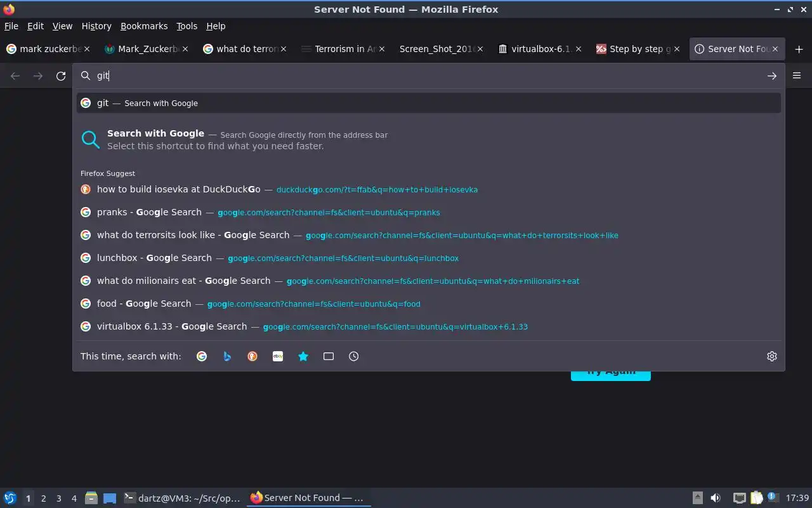Search bookmarks with the star icon
The width and height of the screenshot is (812, 508).
pyautogui.click(x=303, y=356)
